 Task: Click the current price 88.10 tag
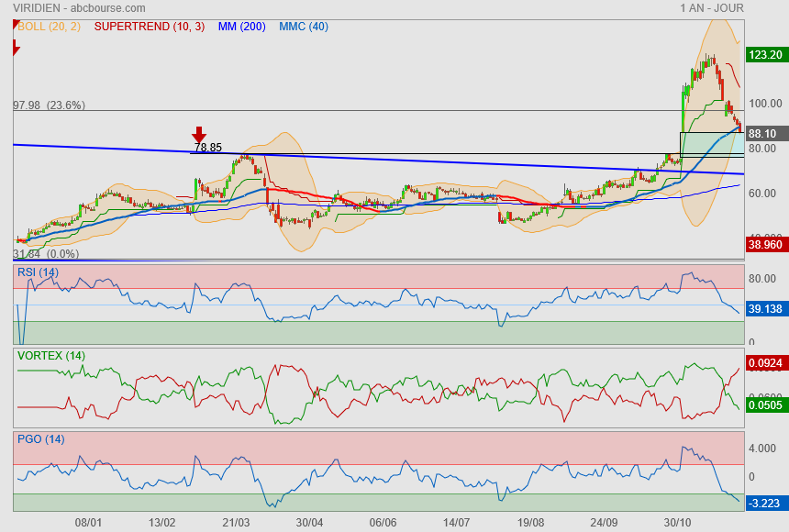coord(763,133)
